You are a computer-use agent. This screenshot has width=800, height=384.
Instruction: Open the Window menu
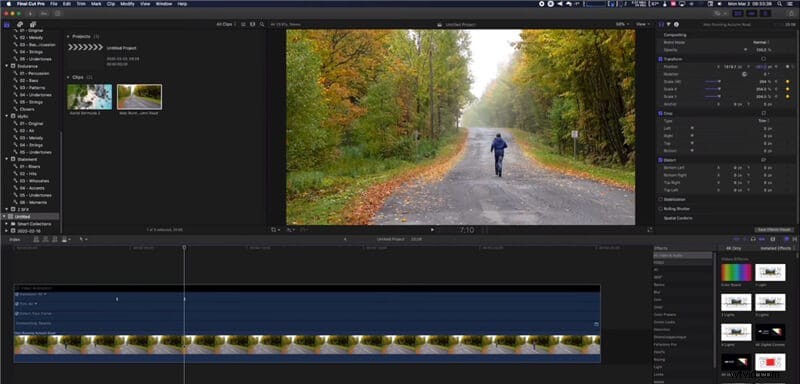[x=163, y=4]
